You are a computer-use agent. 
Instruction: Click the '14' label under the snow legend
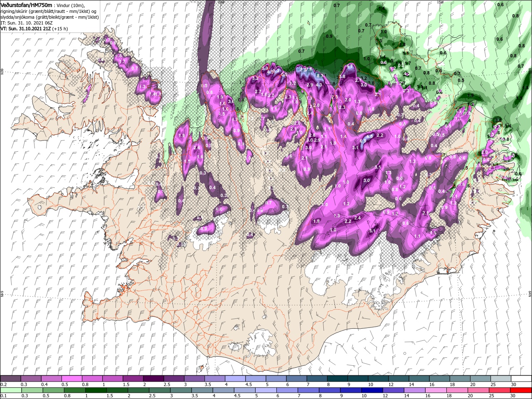coord(411,384)
